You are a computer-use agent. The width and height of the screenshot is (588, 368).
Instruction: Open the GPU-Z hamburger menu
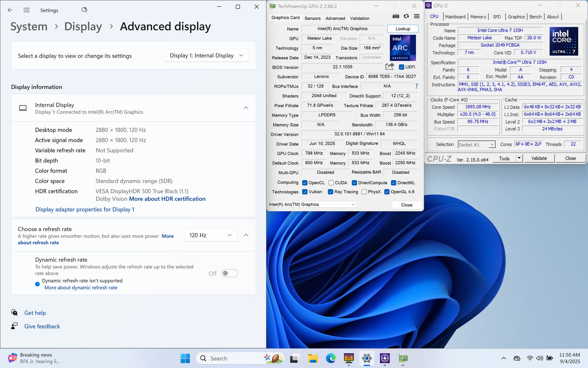coord(417,17)
